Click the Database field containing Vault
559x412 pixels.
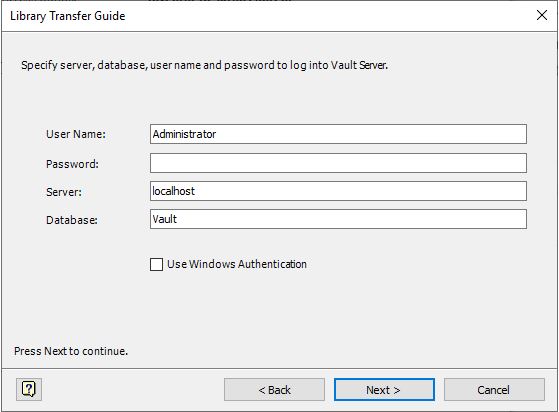pos(338,219)
